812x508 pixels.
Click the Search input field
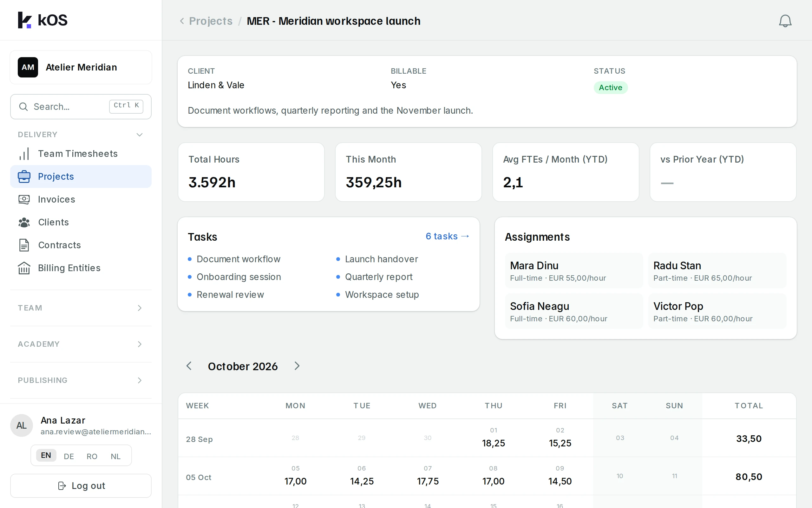(81, 107)
